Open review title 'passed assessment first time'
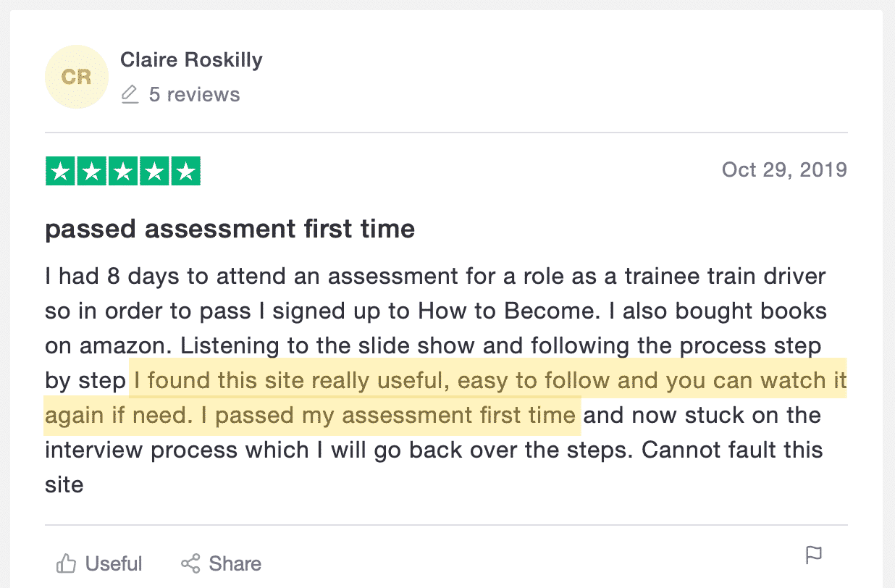 (230, 230)
